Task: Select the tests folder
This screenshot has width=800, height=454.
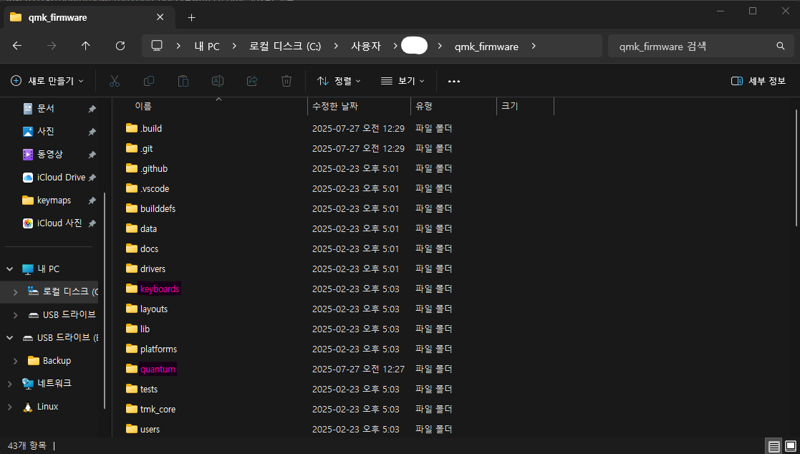Action: 148,389
